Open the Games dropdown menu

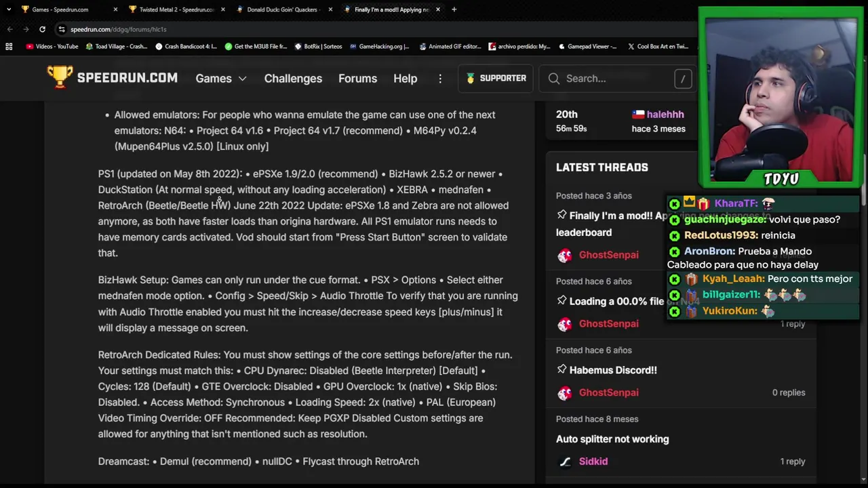(x=221, y=79)
